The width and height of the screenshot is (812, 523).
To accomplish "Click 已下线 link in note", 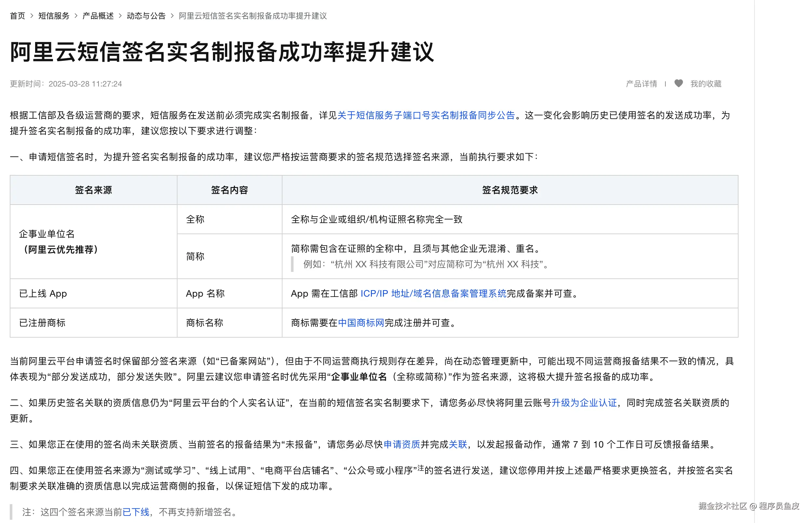I will (136, 512).
